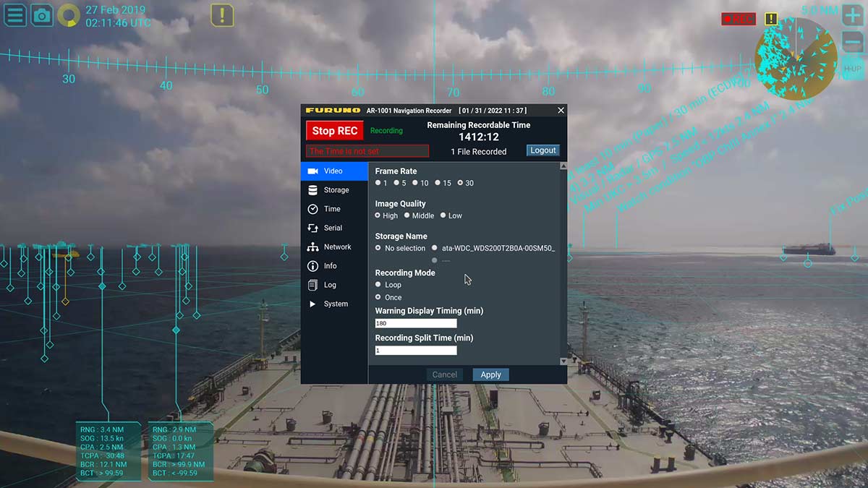Viewport: 868px width, 488px height.
Task: Click the red REC indicator
Action: point(738,19)
